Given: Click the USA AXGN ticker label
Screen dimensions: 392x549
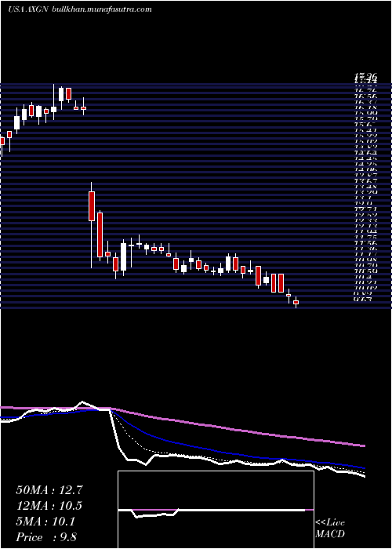Looking at the screenshot, I should point(28,9).
